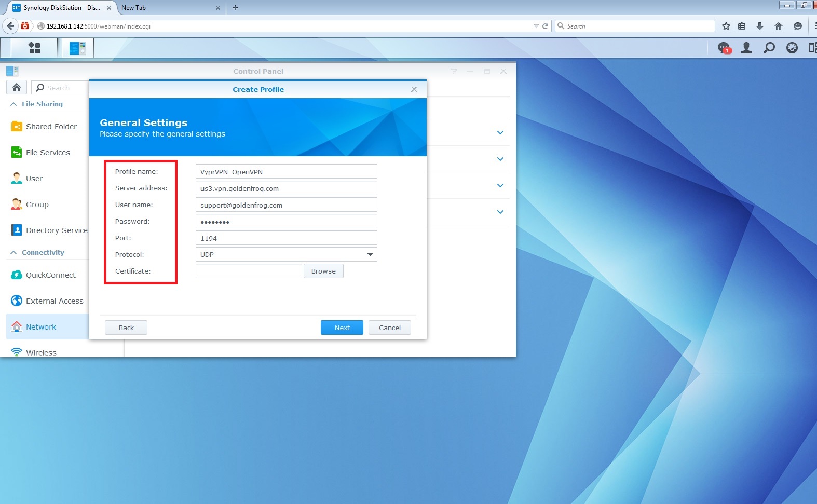
Task: Open the Protocol dropdown set to UDP
Action: point(286,255)
